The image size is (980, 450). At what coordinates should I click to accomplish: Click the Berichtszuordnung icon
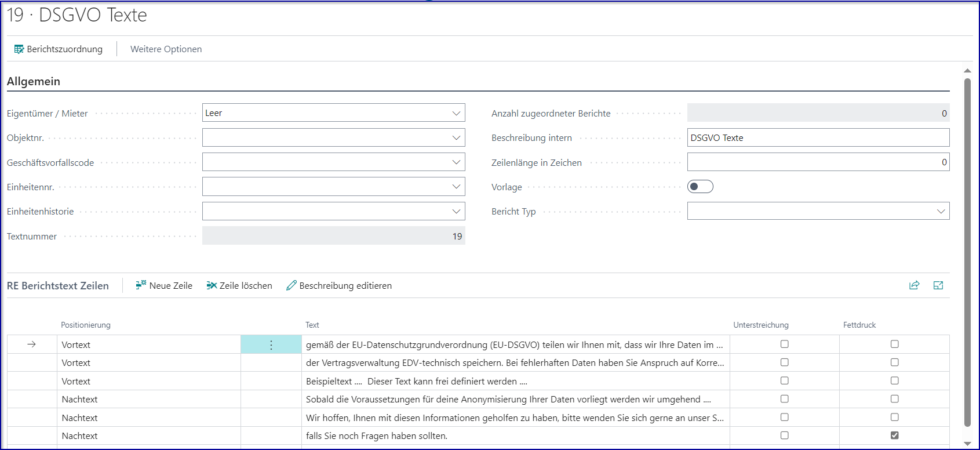tap(19, 49)
